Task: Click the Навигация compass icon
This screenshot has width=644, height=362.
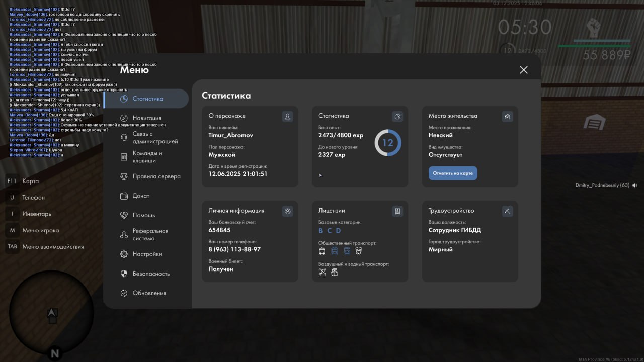Action: (x=124, y=118)
